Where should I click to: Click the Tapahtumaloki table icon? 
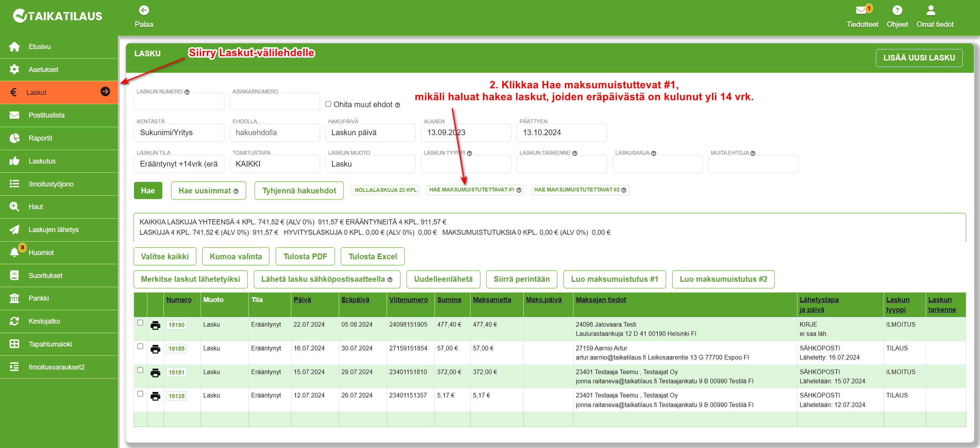14,344
